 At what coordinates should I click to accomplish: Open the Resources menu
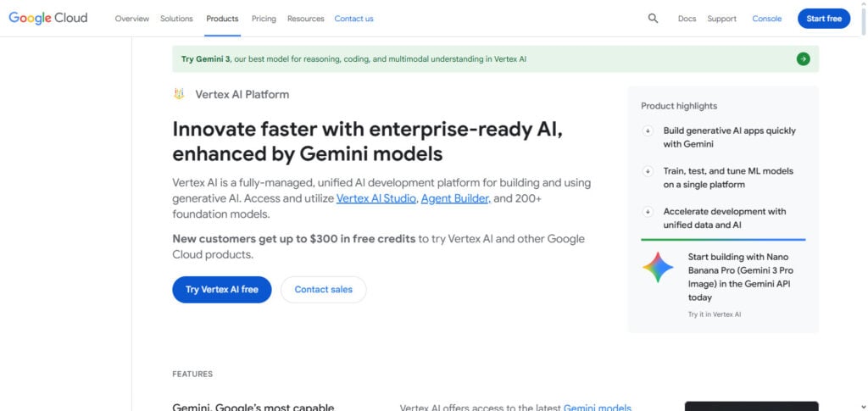click(x=305, y=19)
